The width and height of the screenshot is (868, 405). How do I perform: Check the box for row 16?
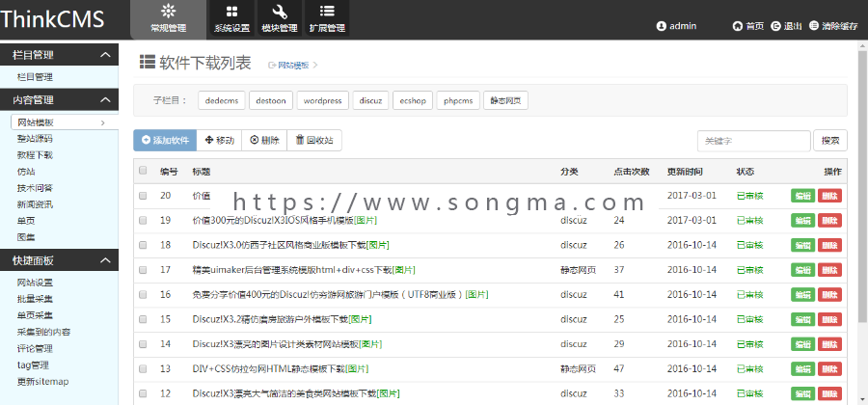[x=143, y=294]
